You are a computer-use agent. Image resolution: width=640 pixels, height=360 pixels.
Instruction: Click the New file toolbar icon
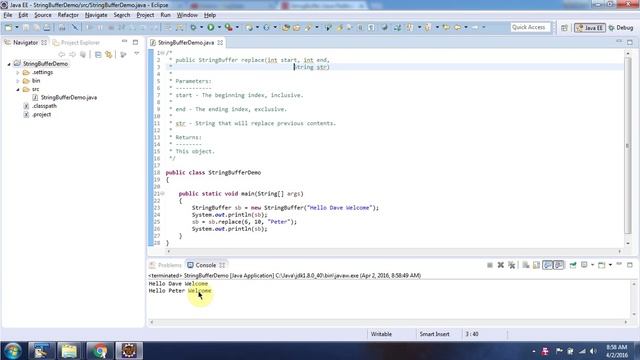[x=8, y=27]
